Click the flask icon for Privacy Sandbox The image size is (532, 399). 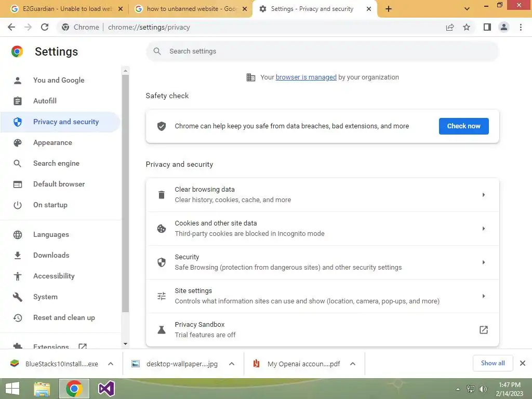click(162, 330)
